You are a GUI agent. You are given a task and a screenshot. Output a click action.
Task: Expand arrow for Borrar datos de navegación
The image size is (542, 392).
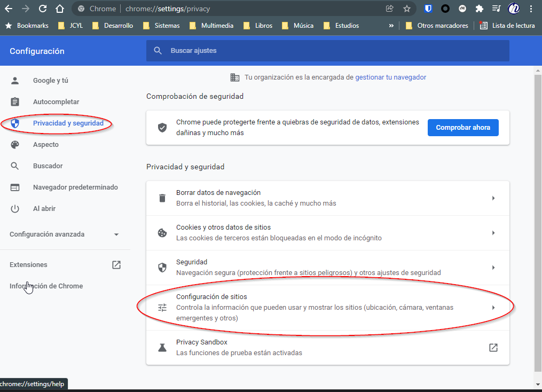[x=493, y=198]
